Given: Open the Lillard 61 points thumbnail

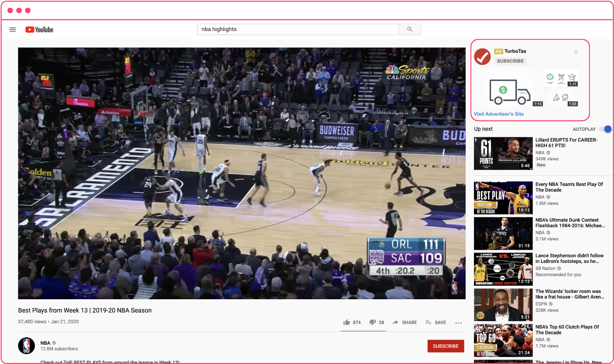Looking at the screenshot, I should 503,154.
